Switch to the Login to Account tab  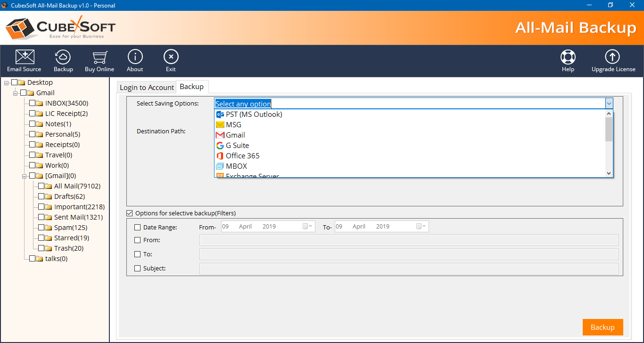147,88
